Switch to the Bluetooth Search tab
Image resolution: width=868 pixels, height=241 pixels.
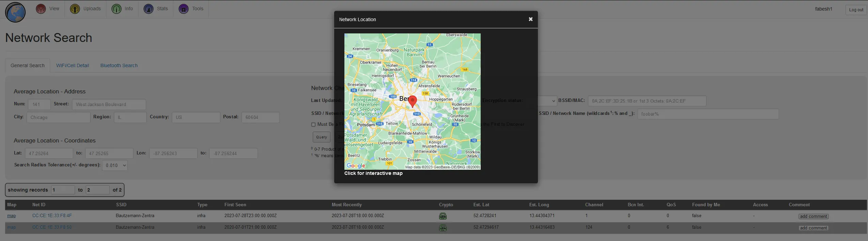(119, 65)
